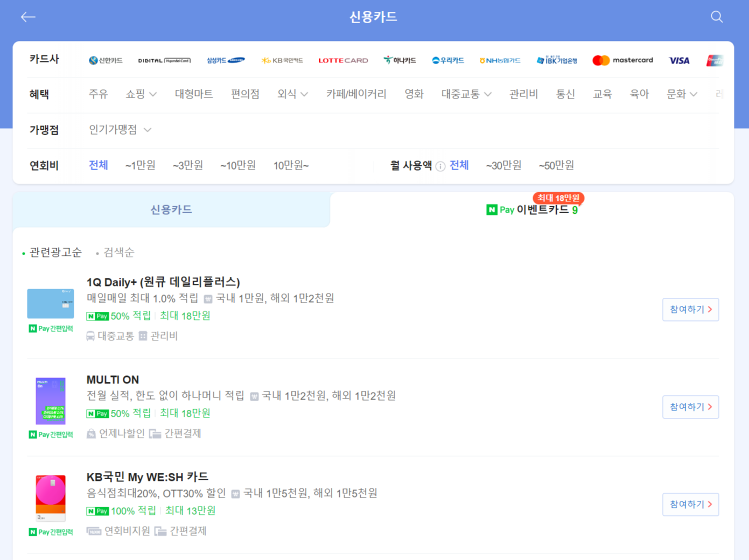This screenshot has height=560, width=749.
Task: Select ~10만원 annual fee option
Action: 238,165
